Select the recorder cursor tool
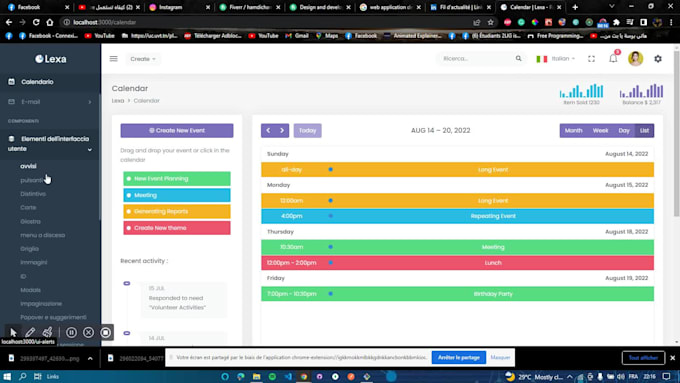This screenshot has height=383, width=680. (x=13, y=333)
